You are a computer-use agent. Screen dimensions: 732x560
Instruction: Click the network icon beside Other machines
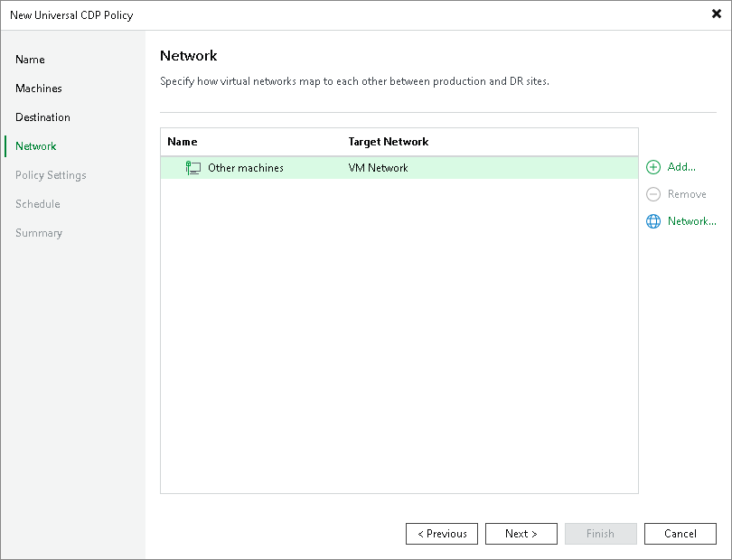[x=192, y=167]
